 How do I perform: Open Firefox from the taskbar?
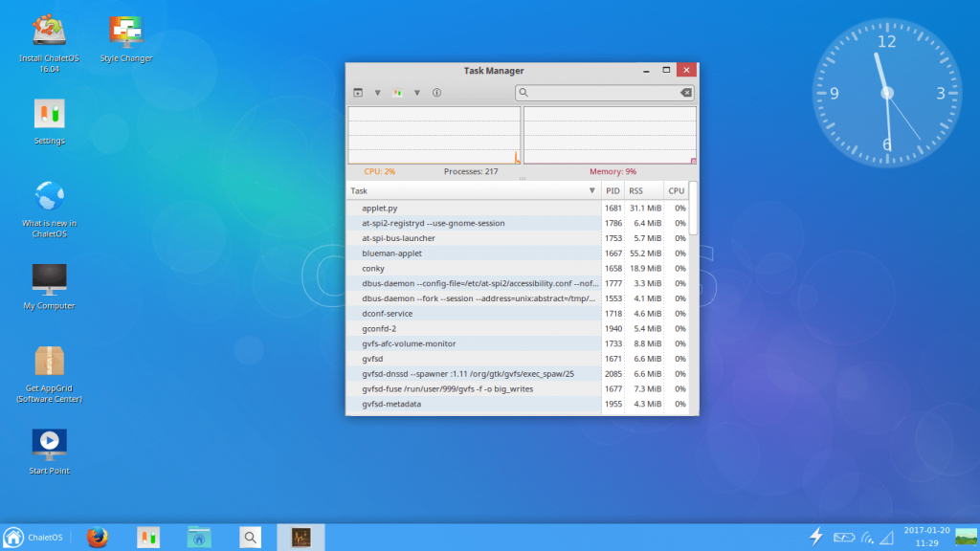click(x=97, y=538)
